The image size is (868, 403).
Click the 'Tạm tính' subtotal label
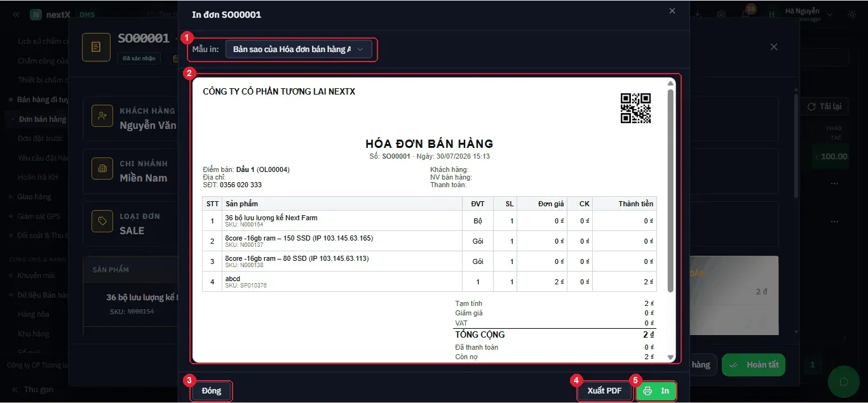[468, 303]
